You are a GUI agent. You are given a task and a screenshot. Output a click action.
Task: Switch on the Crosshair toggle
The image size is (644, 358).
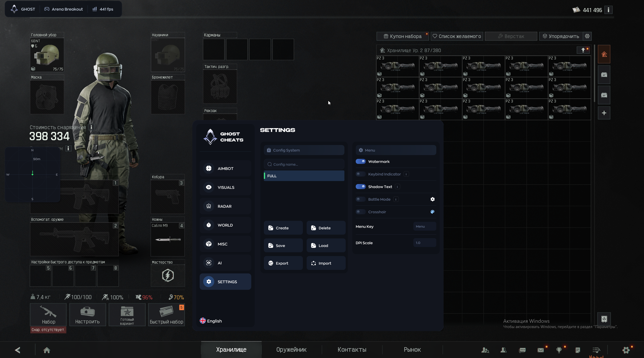point(361,212)
